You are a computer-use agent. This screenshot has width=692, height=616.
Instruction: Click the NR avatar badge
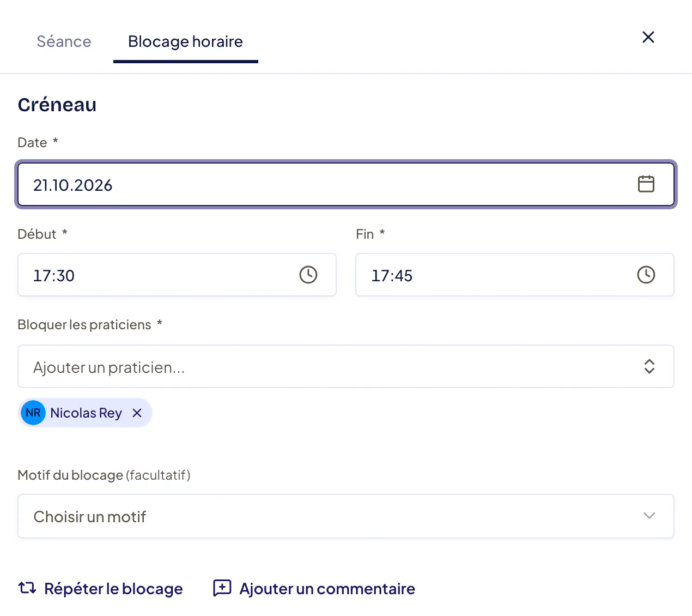[33, 413]
